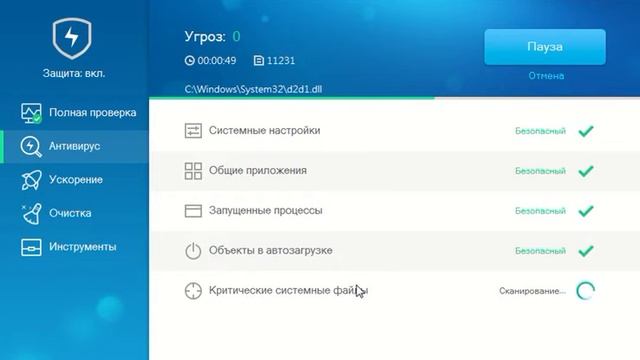Click the checkmark for Системные настройки
The height and width of the screenshot is (360, 640).
tap(586, 131)
